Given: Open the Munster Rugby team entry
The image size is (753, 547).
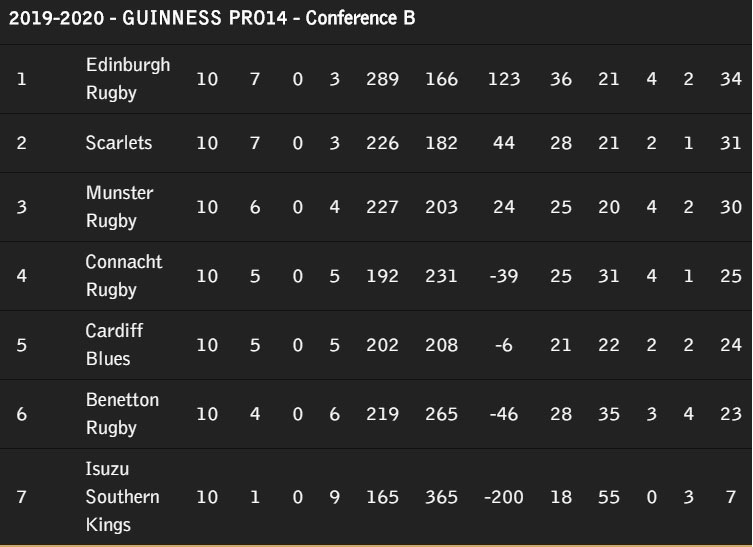Looking at the screenshot, I should coord(119,207).
